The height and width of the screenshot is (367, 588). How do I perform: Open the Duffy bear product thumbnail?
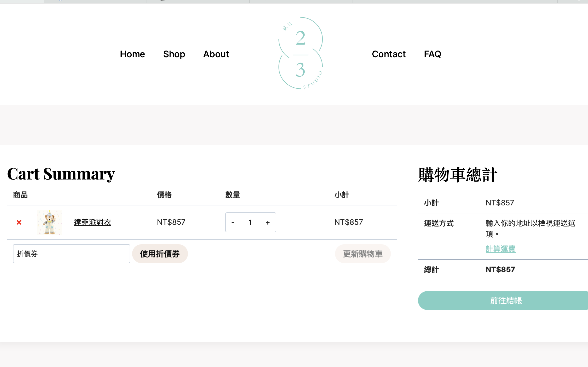(x=49, y=222)
